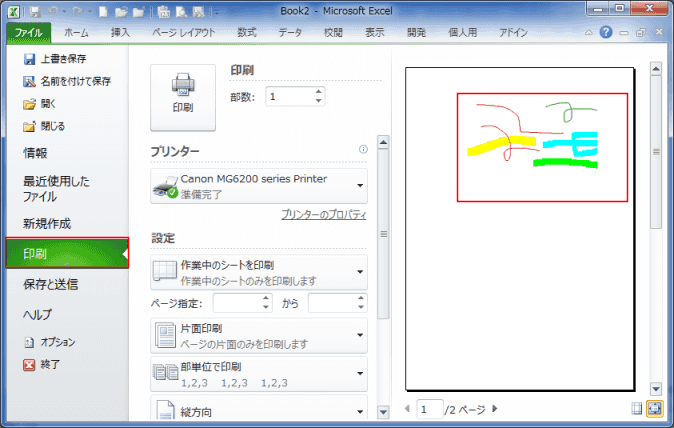Viewport: 674px width, 428px height.
Task: Click 名前を付けて保存 Save As item
Action: point(67,81)
